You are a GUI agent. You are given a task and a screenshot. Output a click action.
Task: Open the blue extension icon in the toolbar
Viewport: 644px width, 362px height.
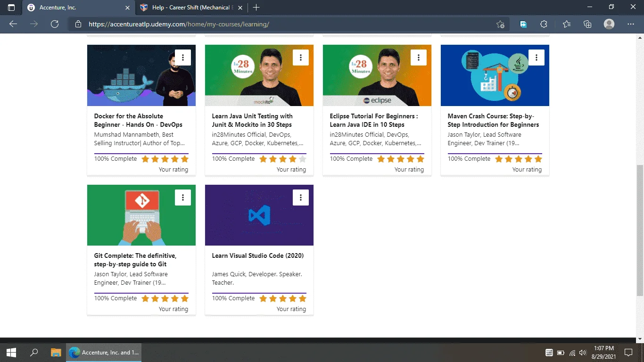click(523, 24)
